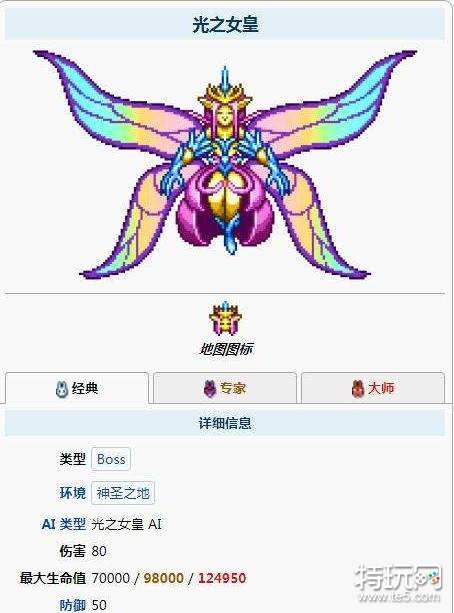Click the purple bunny icon on 专家 tab

(210, 389)
